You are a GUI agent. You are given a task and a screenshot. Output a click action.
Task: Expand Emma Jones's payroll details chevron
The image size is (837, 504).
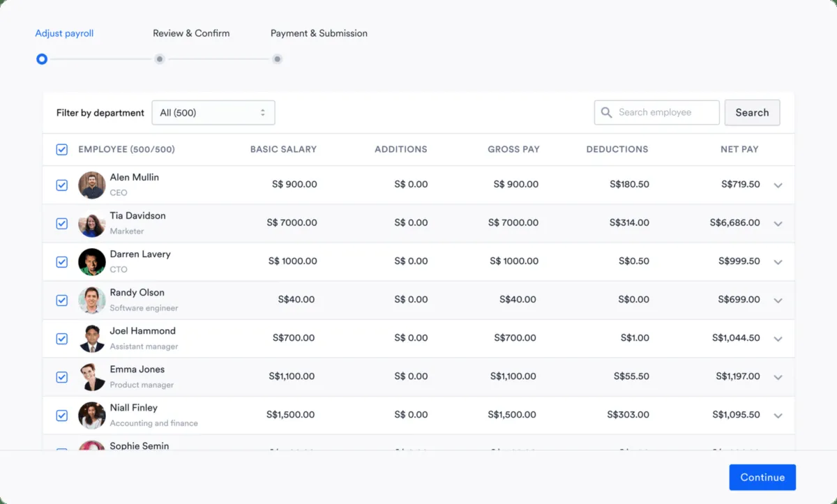(778, 377)
